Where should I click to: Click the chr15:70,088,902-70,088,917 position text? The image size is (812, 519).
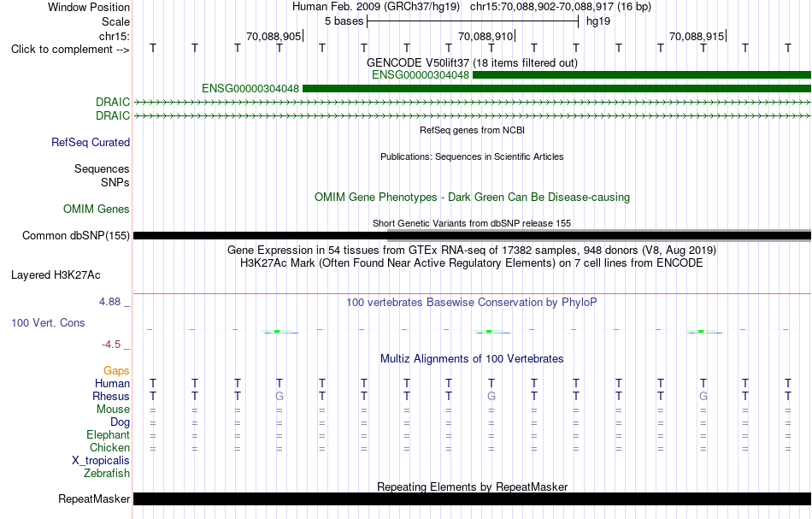tap(561, 7)
